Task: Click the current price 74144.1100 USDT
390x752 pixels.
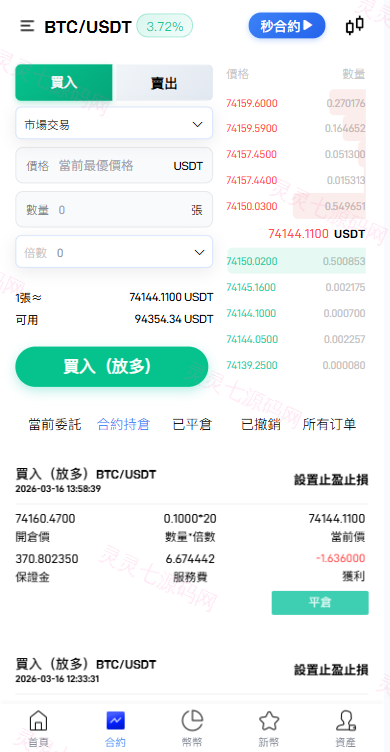Action: pyautogui.click(x=317, y=234)
